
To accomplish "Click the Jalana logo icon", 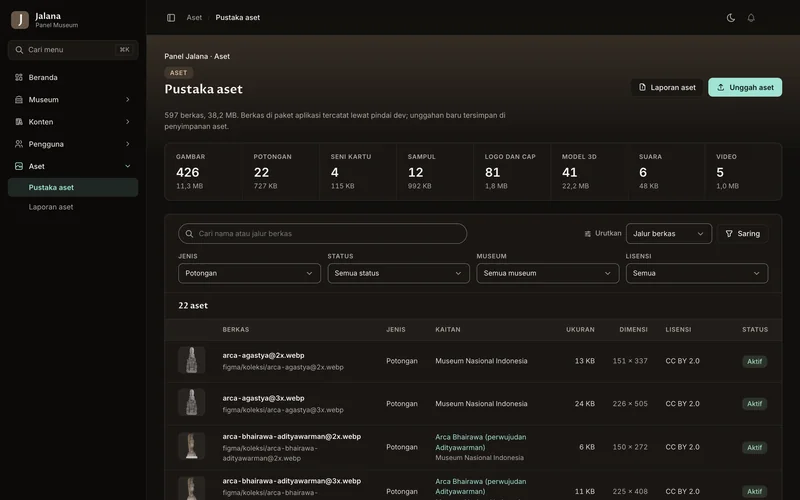I will point(20,20).
